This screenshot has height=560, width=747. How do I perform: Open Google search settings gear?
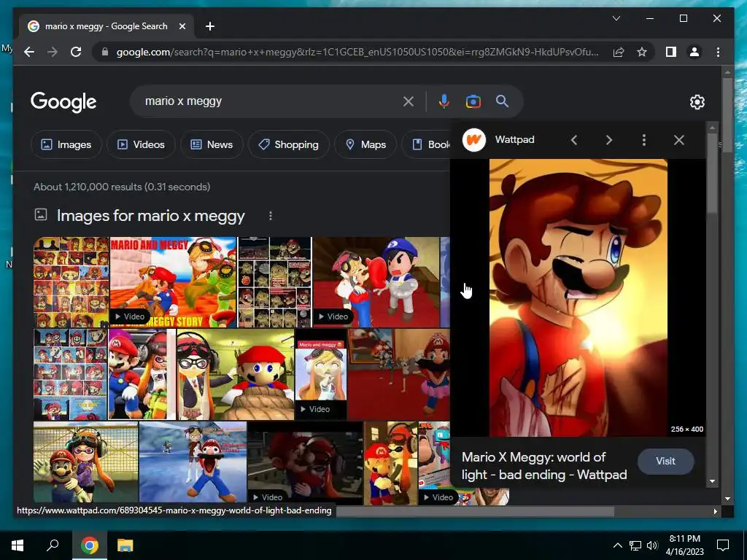[x=697, y=102]
